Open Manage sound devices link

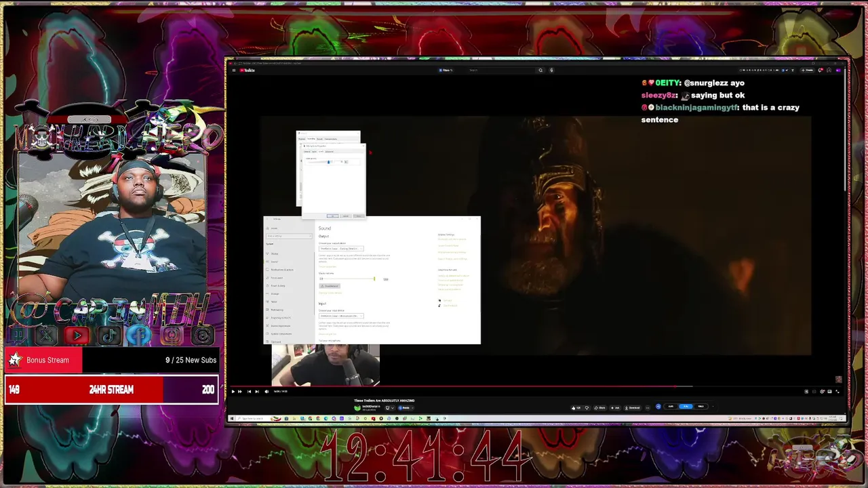[x=330, y=293]
